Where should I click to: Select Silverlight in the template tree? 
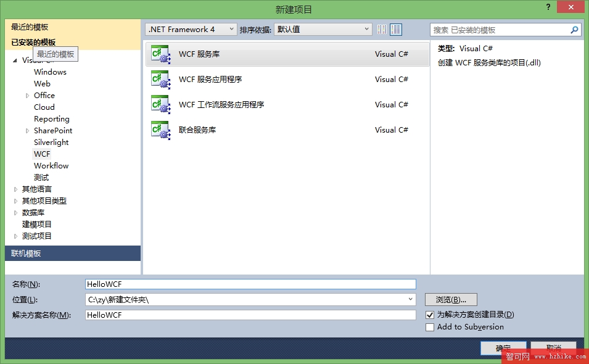pyautogui.click(x=51, y=143)
